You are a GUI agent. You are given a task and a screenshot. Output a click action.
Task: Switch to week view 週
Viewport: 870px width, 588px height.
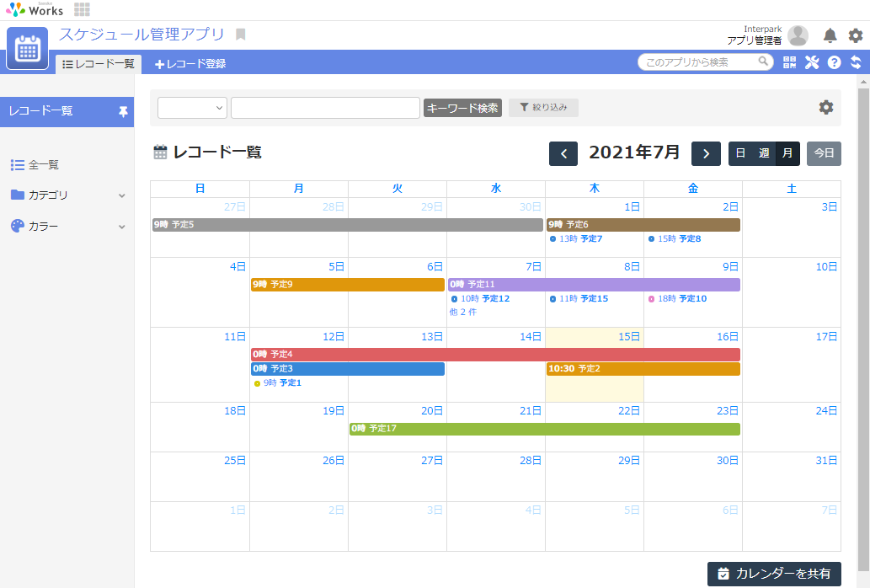[764, 153]
